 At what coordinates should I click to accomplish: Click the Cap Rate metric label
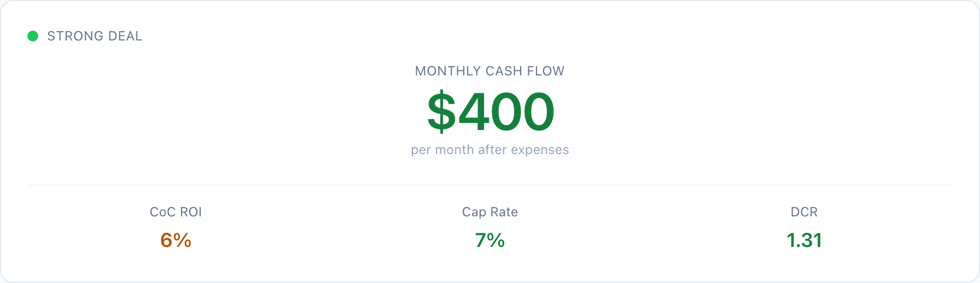[489, 212]
